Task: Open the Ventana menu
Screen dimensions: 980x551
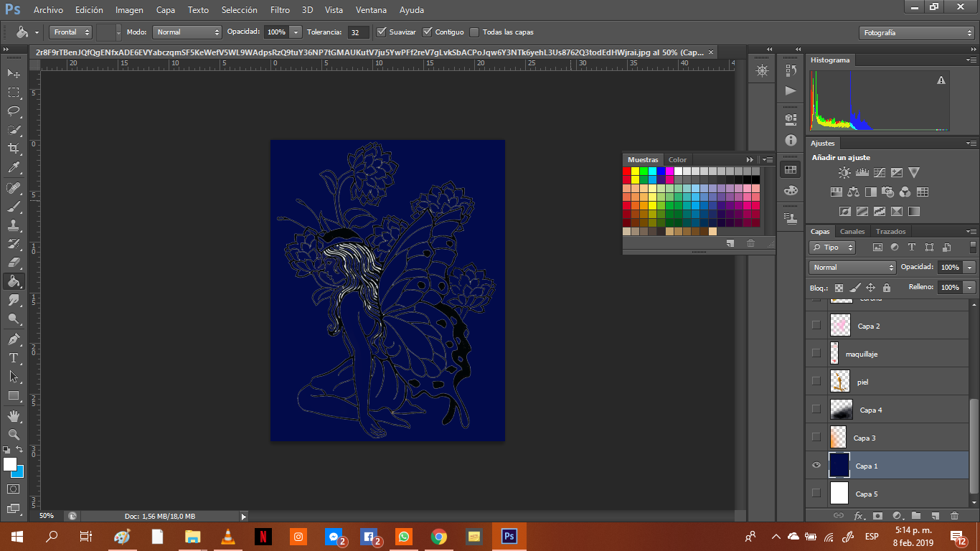Action: (x=372, y=10)
